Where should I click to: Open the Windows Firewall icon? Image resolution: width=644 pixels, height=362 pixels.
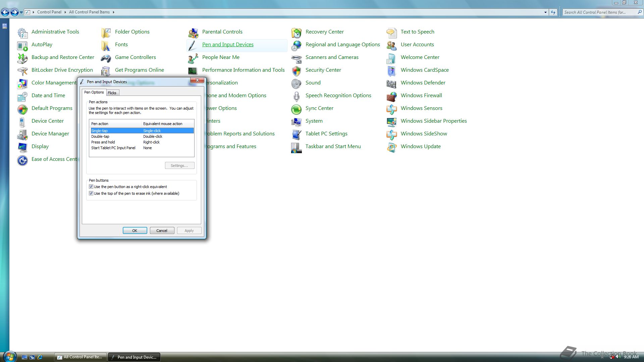392,96
